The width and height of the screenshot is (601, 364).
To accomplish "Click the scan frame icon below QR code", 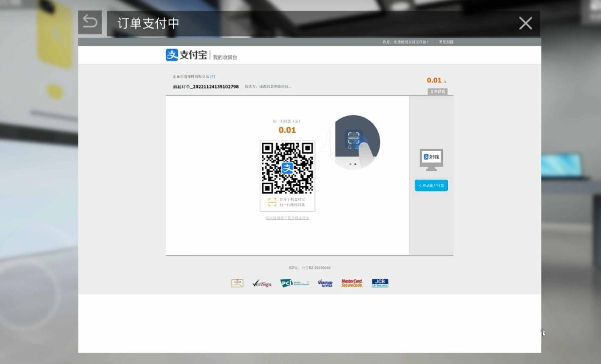I will pyautogui.click(x=272, y=202).
